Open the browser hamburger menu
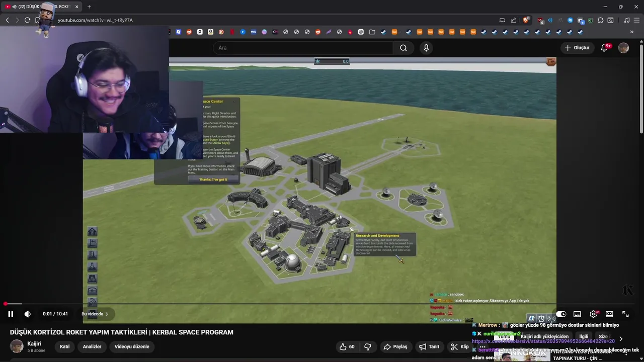644x362 pixels. point(637,20)
